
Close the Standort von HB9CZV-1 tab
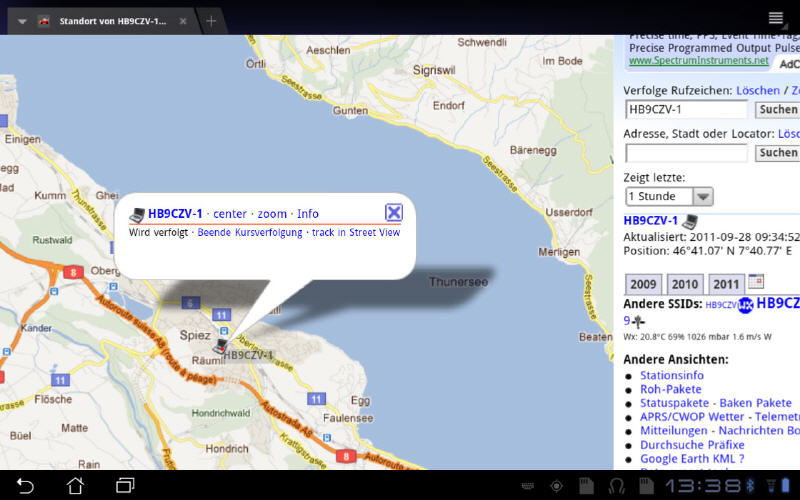183,21
